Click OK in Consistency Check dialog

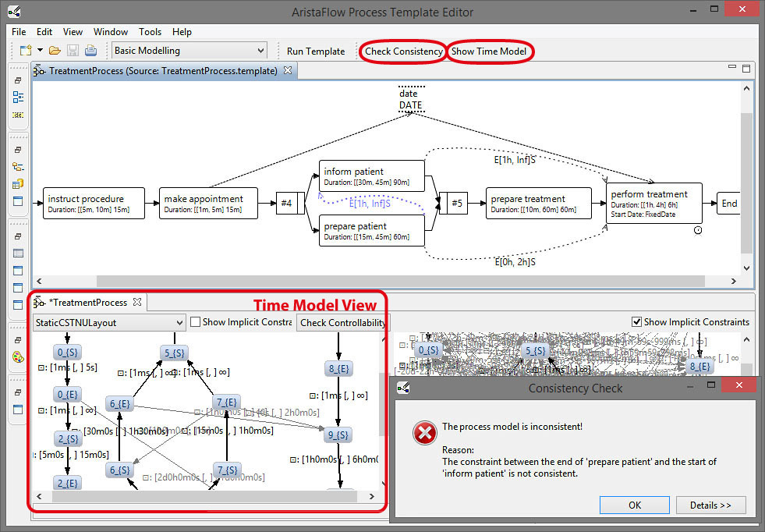click(x=635, y=505)
